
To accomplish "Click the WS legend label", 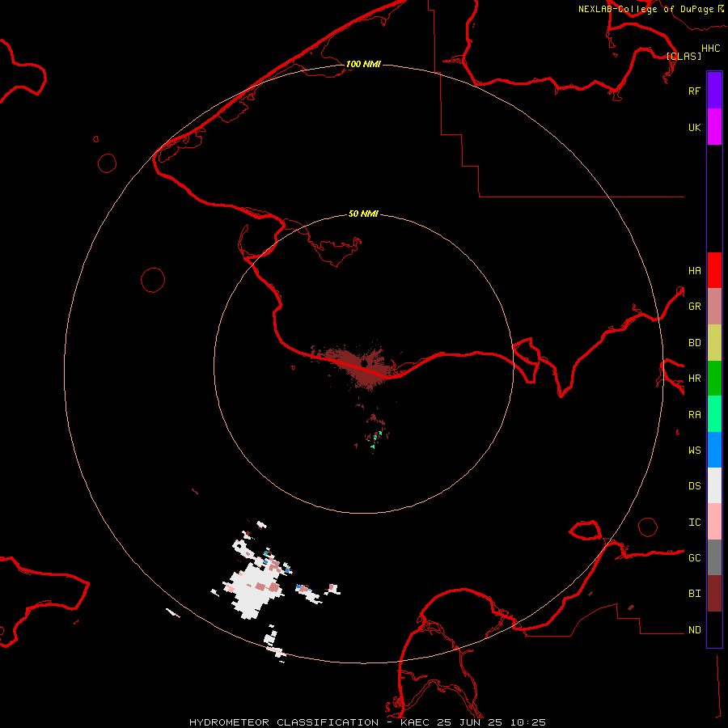I will (694, 450).
